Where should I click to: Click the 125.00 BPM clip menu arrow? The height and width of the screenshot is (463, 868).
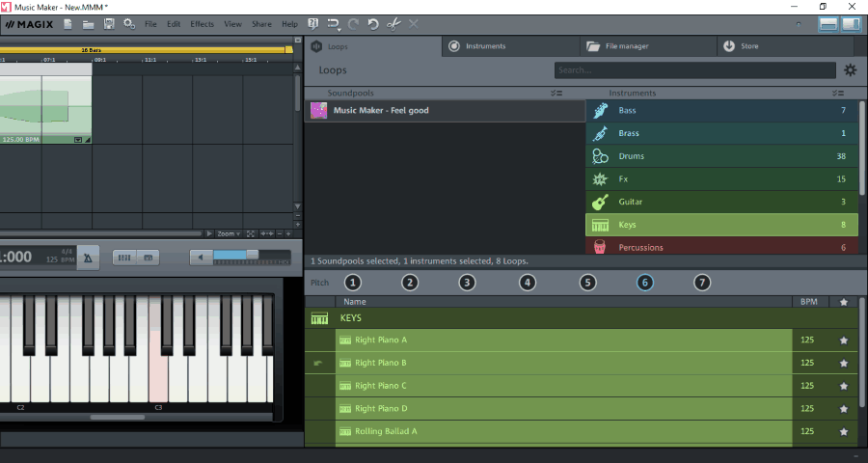[x=78, y=140]
